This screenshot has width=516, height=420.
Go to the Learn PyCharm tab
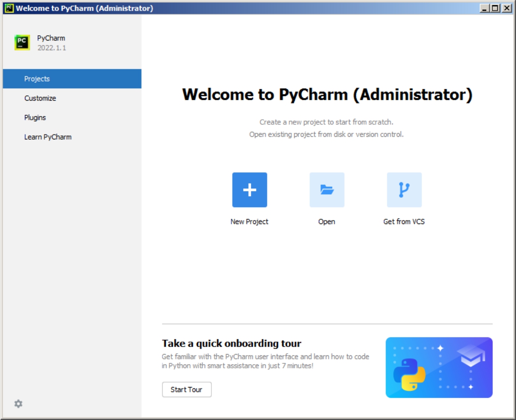48,137
